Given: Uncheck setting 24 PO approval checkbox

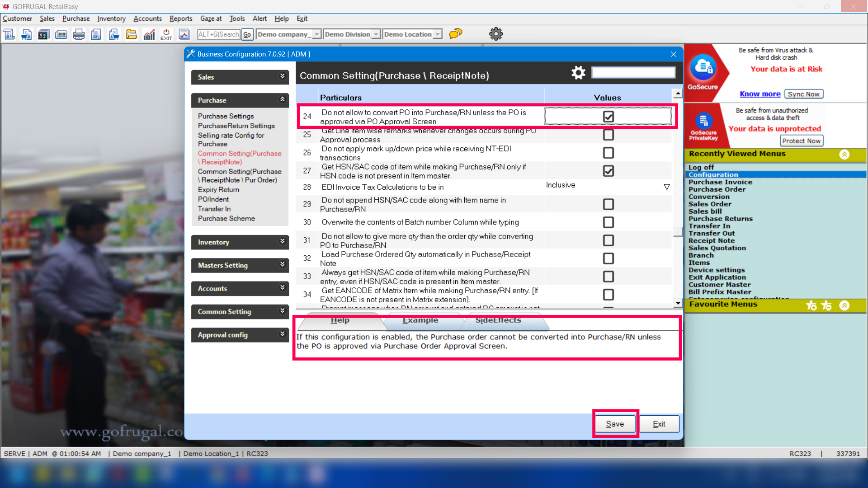Looking at the screenshot, I should (x=608, y=117).
